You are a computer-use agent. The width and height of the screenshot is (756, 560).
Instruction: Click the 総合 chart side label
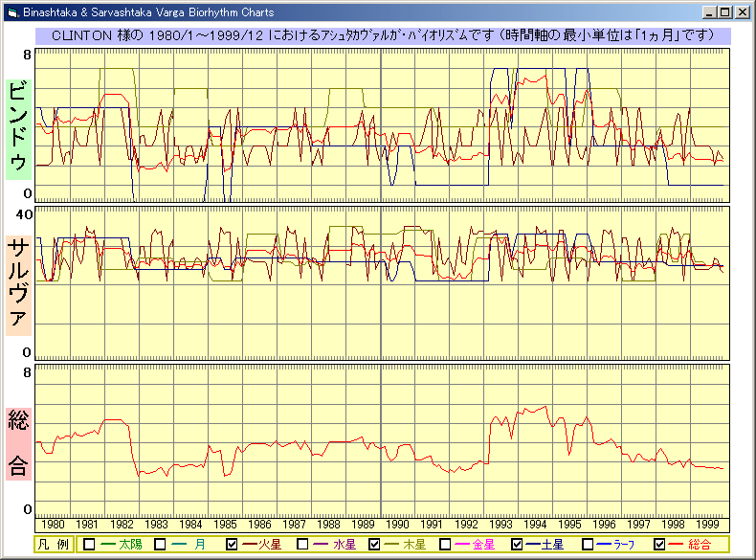click(x=18, y=442)
